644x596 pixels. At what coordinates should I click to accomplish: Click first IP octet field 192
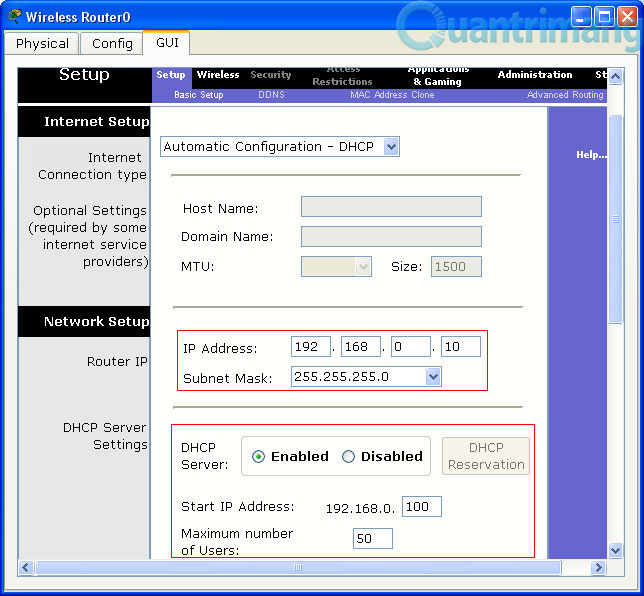[310, 347]
